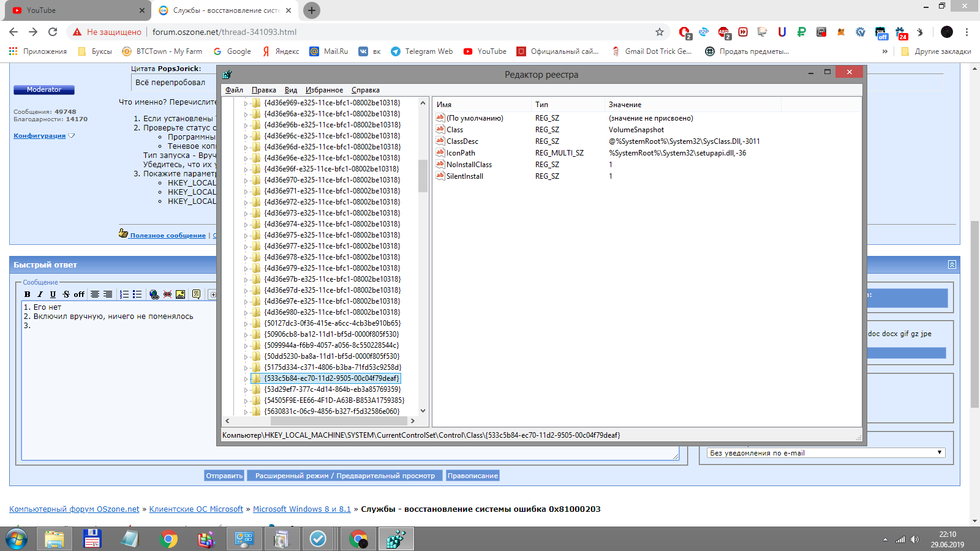Open the AdBlock (ABP) extension icon
Screen dimensions: 980x551
(x=724, y=32)
